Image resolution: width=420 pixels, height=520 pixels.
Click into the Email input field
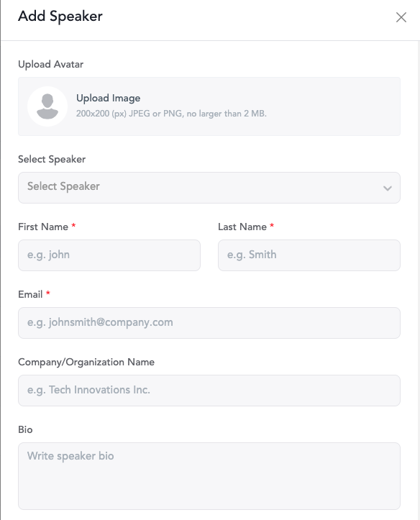point(209,323)
